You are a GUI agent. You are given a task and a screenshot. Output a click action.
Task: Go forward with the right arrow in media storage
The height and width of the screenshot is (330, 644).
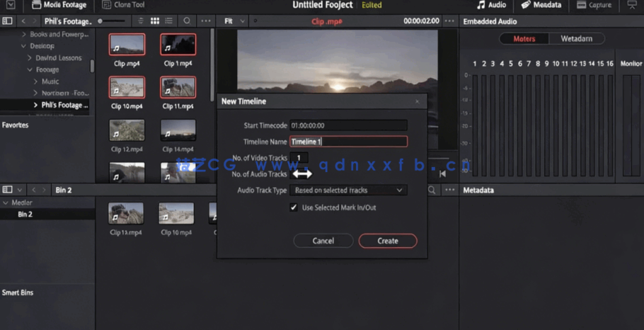(35, 21)
